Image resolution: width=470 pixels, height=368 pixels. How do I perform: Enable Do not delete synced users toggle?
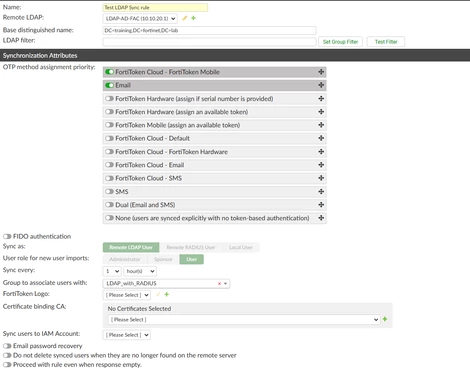tap(7, 355)
